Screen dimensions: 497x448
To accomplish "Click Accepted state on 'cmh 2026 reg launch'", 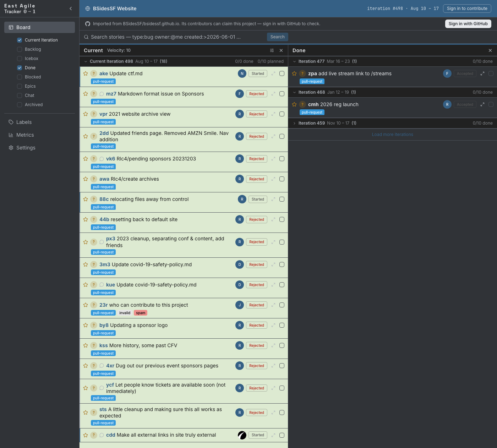I will click(465, 104).
